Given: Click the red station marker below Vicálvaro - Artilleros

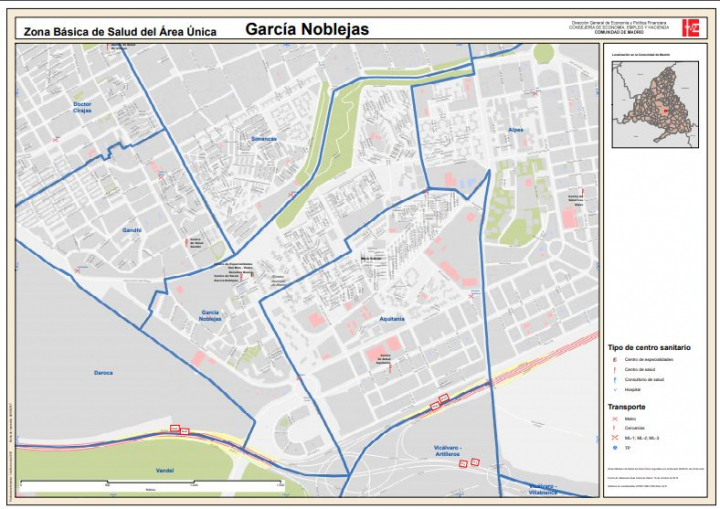Looking at the screenshot, I should pos(469,463).
